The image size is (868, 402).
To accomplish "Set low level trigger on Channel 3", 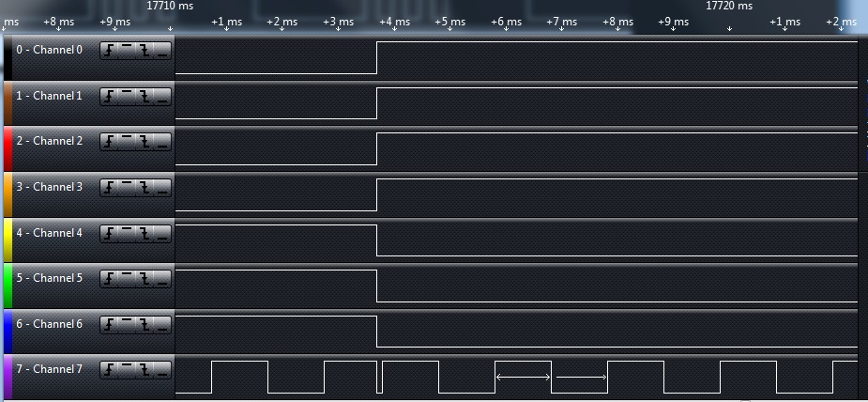I will (162, 188).
